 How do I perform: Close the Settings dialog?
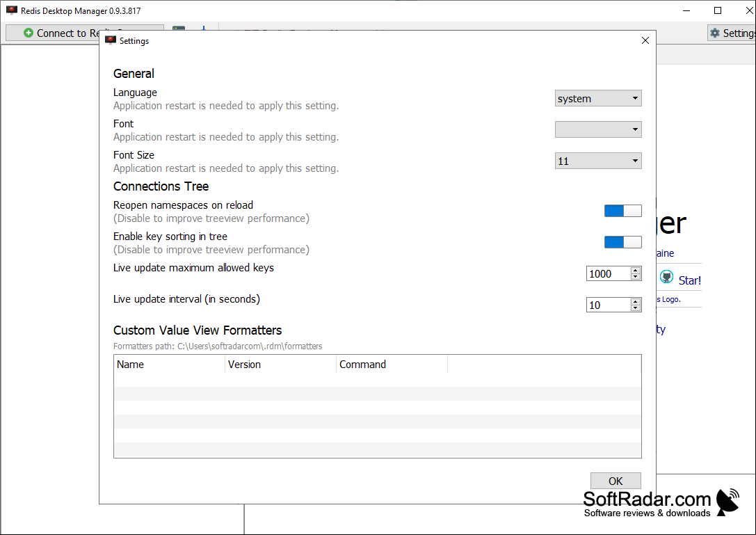point(645,40)
